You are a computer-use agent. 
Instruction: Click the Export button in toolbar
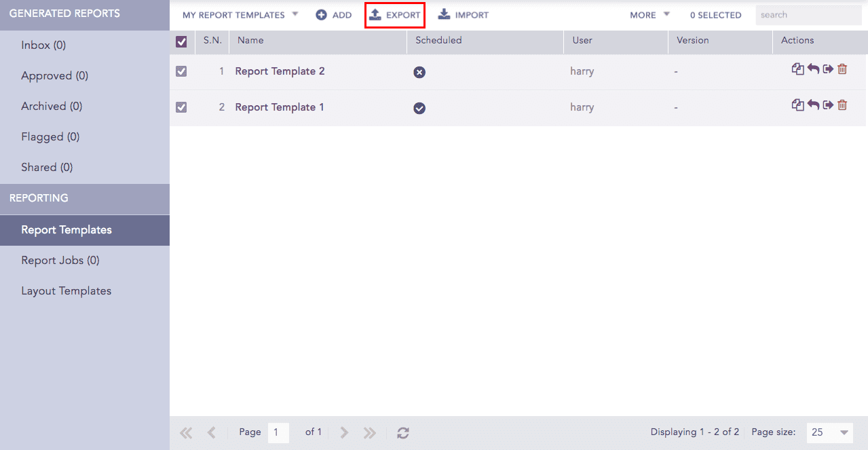[x=395, y=15]
